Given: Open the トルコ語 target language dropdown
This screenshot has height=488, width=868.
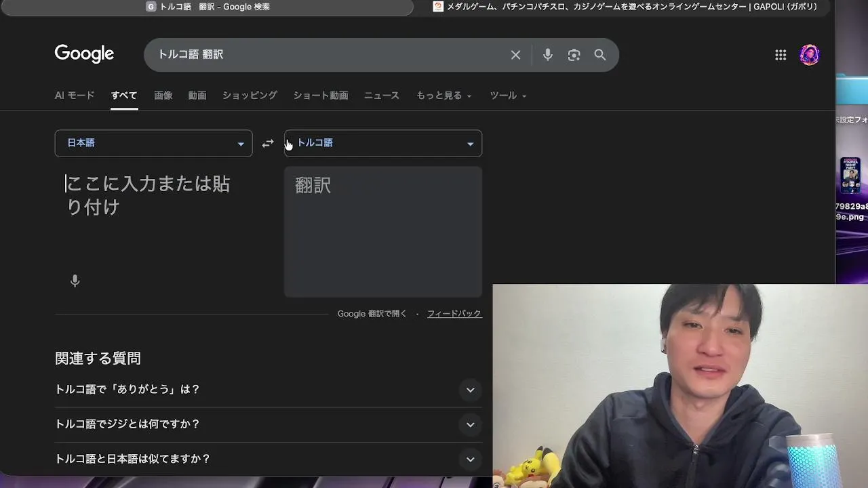Looking at the screenshot, I should coord(383,143).
